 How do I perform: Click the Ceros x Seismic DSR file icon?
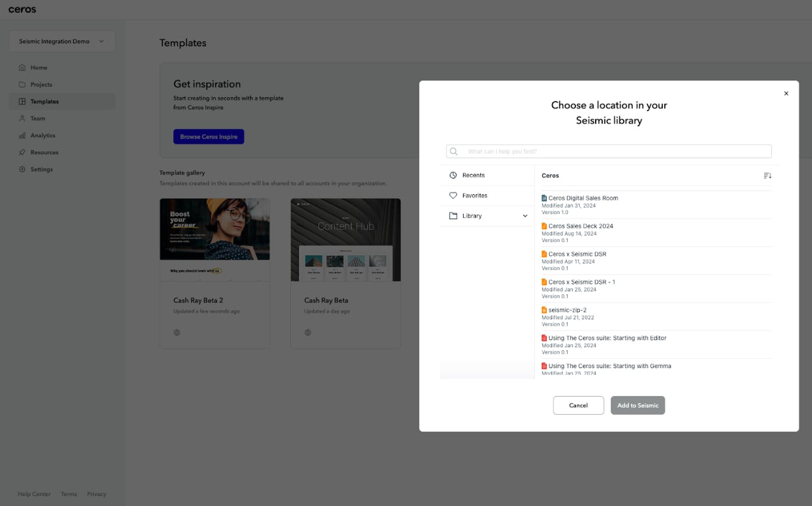pos(544,254)
